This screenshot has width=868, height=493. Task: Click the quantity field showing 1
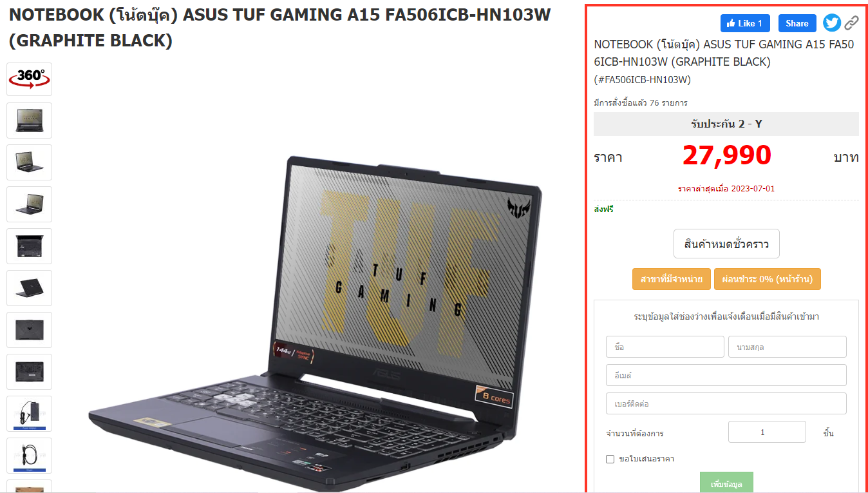[x=767, y=432]
